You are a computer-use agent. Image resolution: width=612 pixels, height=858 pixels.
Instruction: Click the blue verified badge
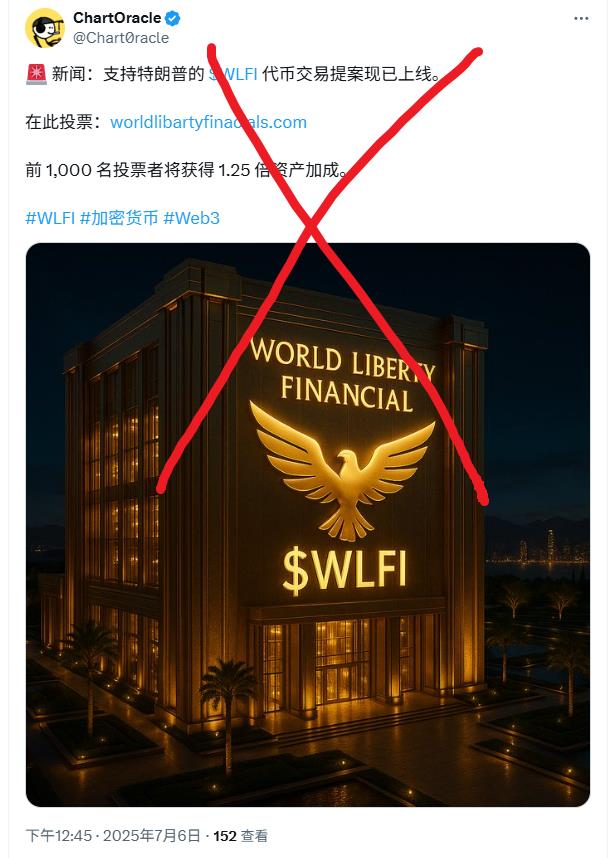[x=172, y=19]
